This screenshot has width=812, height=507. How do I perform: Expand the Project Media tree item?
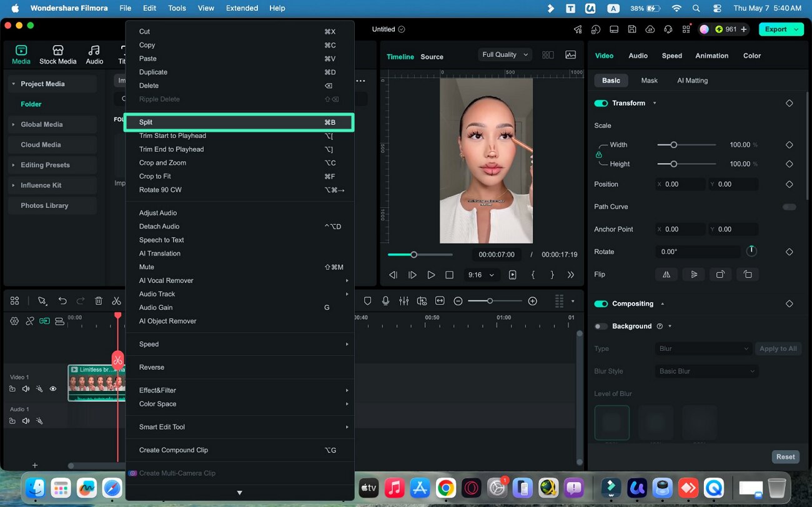coord(13,84)
